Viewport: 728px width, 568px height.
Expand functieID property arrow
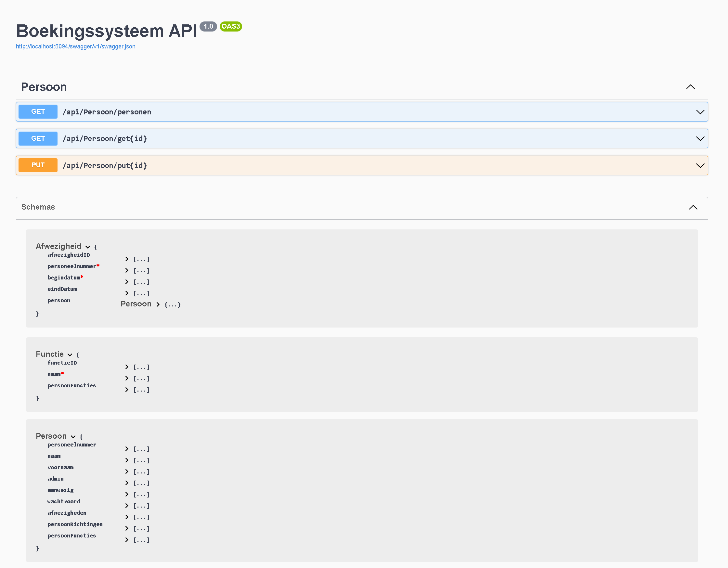click(127, 367)
